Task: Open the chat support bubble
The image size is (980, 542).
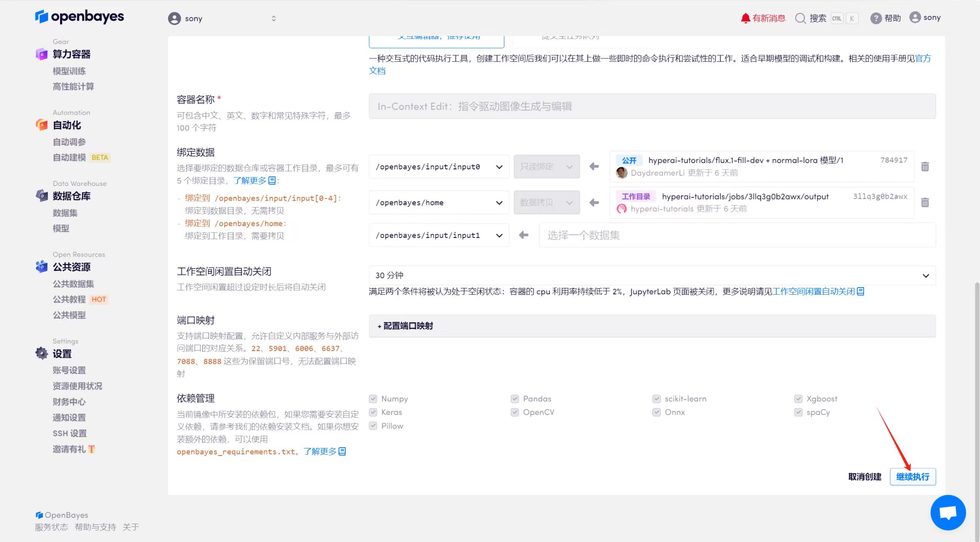Action: (x=948, y=512)
